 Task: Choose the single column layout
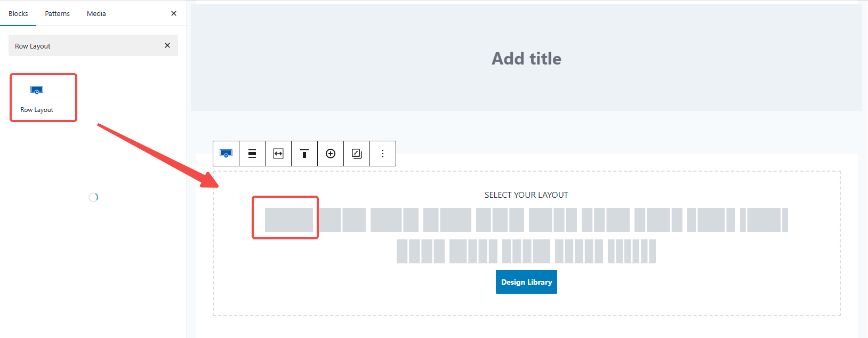pyautogui.click(x=288, y=220)
